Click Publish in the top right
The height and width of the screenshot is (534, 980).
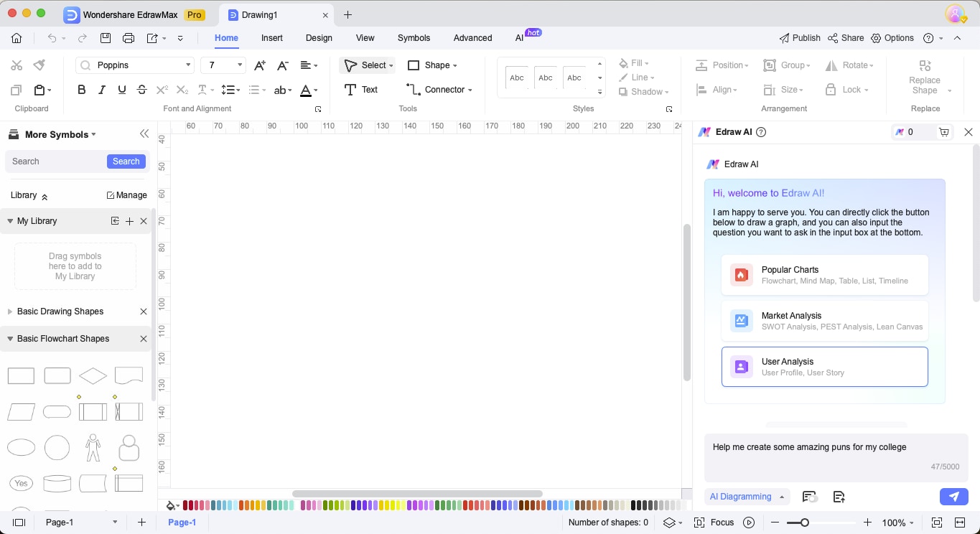[800, 38]
